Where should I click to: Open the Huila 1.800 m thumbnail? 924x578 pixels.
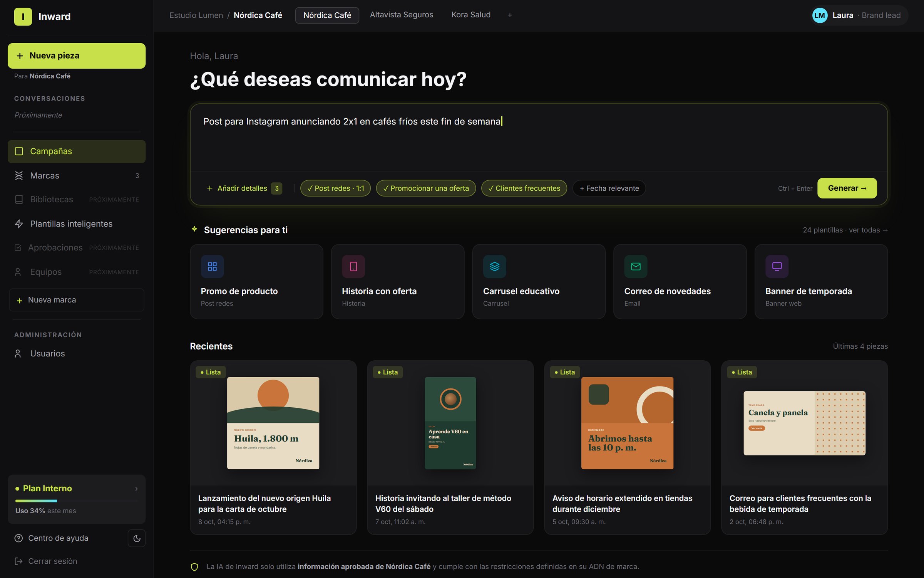(273, 423)
